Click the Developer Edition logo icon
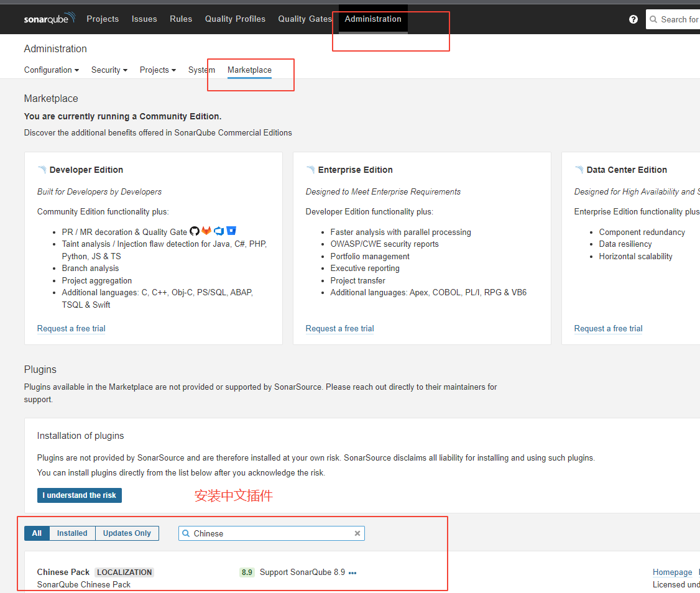 [x=42, y=170]
